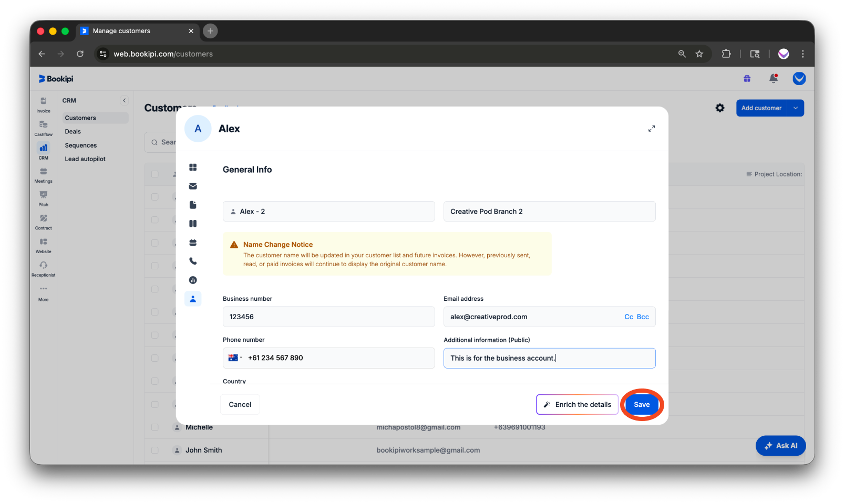Tick the select-all checkbox in table header

tap(154, 174)
